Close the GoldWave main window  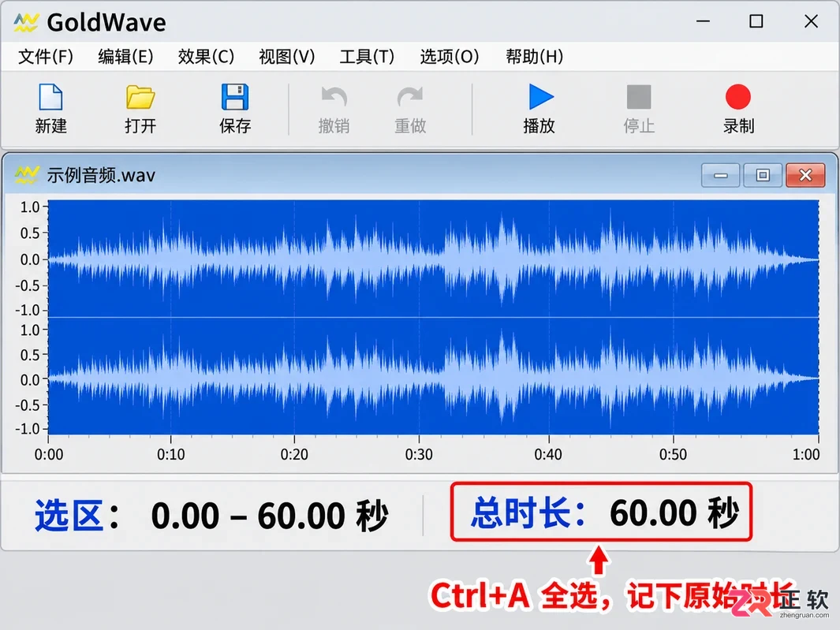tap(811, 21)
